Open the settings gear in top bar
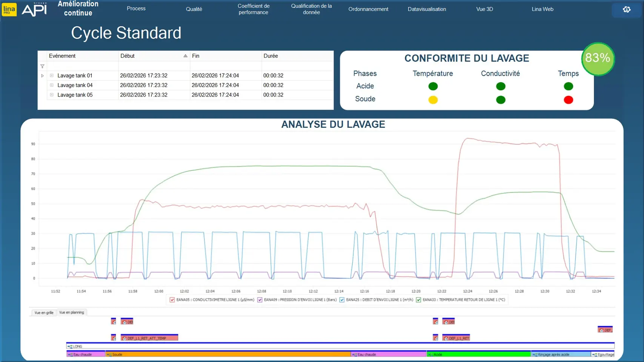This screenshot has height=362, width=644. pos(627,9)
